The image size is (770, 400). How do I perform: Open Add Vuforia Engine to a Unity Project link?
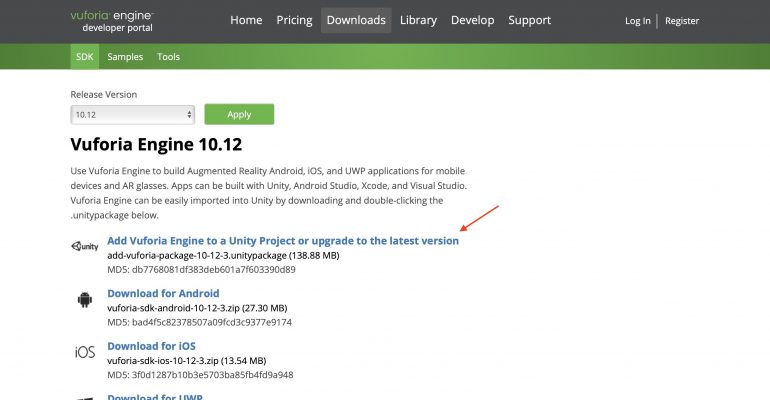coord(283,240)
